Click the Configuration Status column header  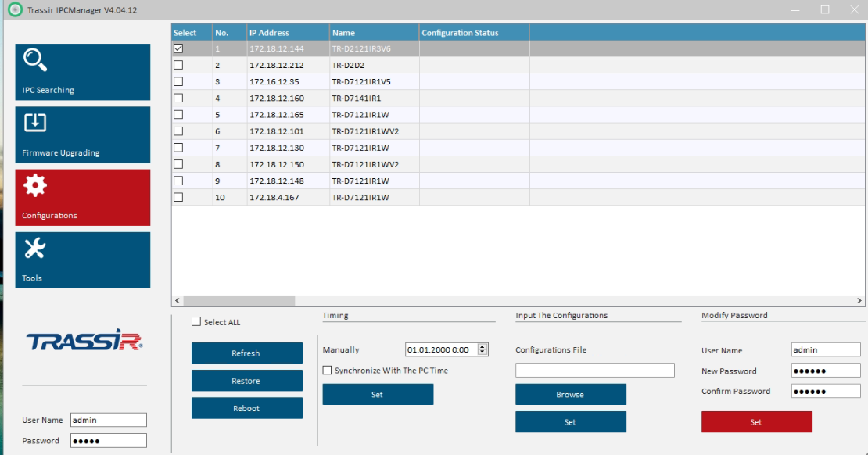point(475,33)
